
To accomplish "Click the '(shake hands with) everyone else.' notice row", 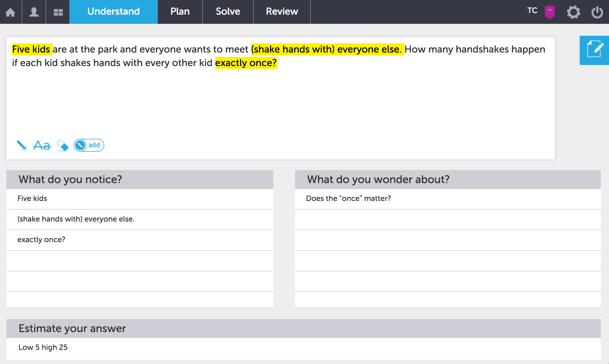I will click(x=140, y=219).
